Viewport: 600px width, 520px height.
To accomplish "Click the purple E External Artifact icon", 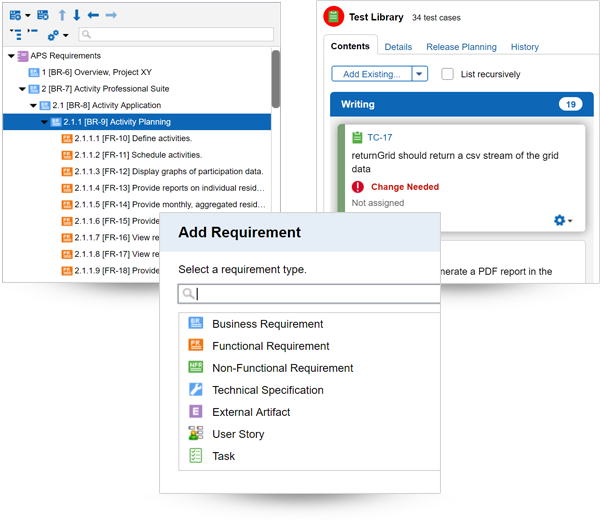I will click(196, 412).
